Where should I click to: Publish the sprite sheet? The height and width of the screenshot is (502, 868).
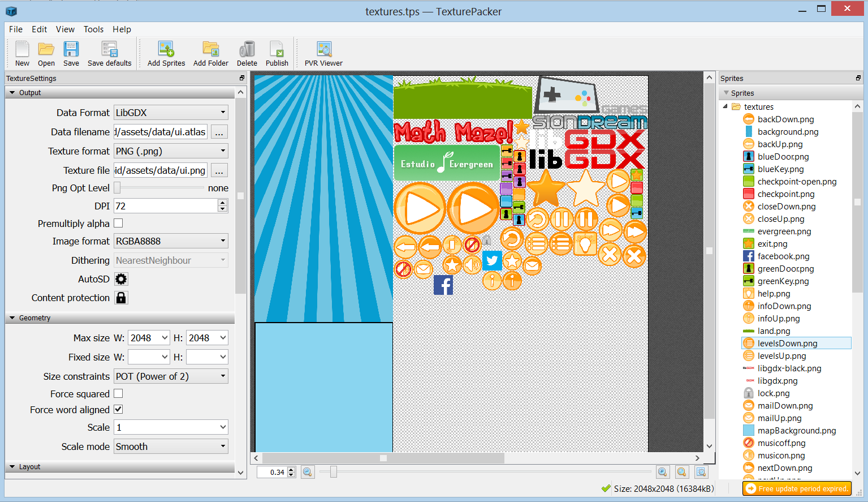tap(277, 54)
